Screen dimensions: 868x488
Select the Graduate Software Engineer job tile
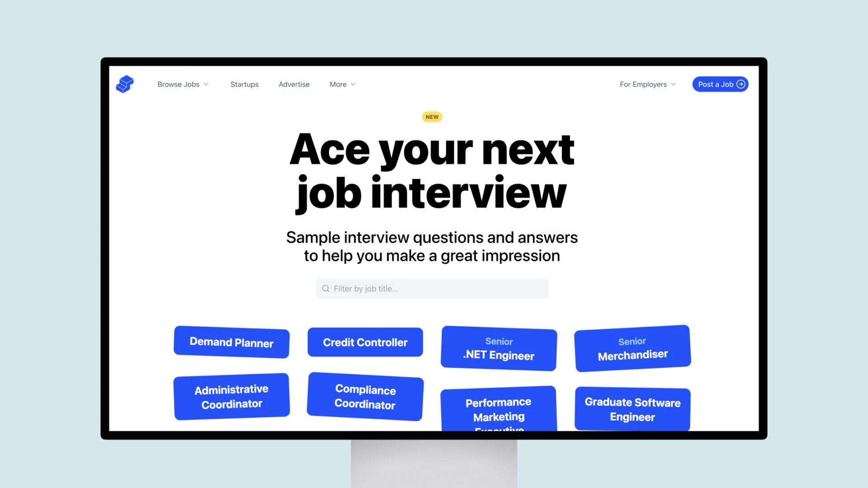pos(632,410)
